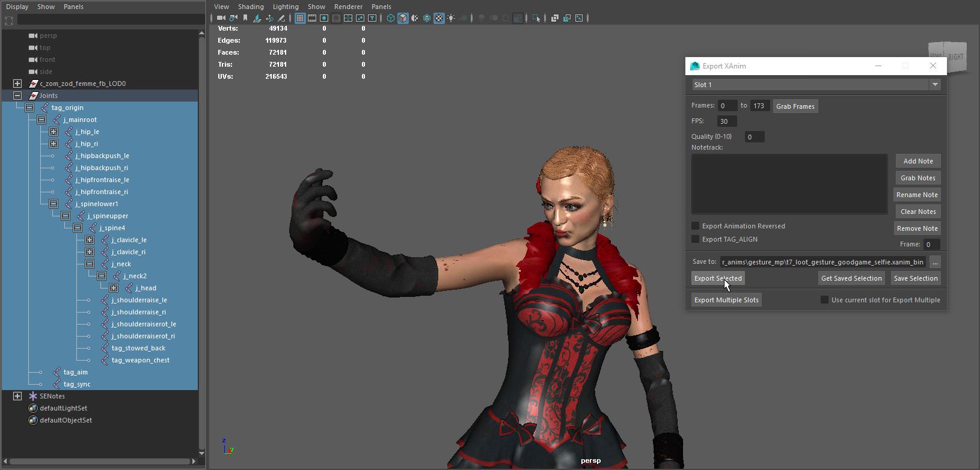Switch to Wireframe cube icon
980x470 pixels.
[x=391, y=18]
